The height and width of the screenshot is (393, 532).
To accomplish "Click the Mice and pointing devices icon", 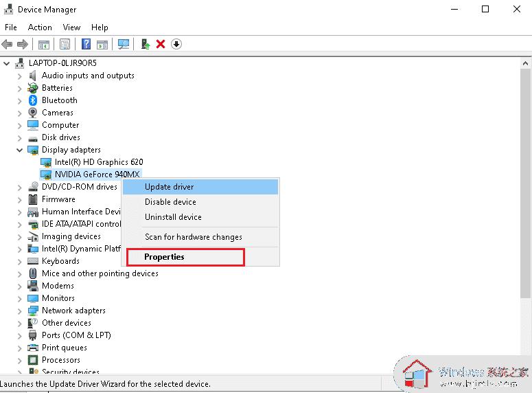I will pos(33,273).
